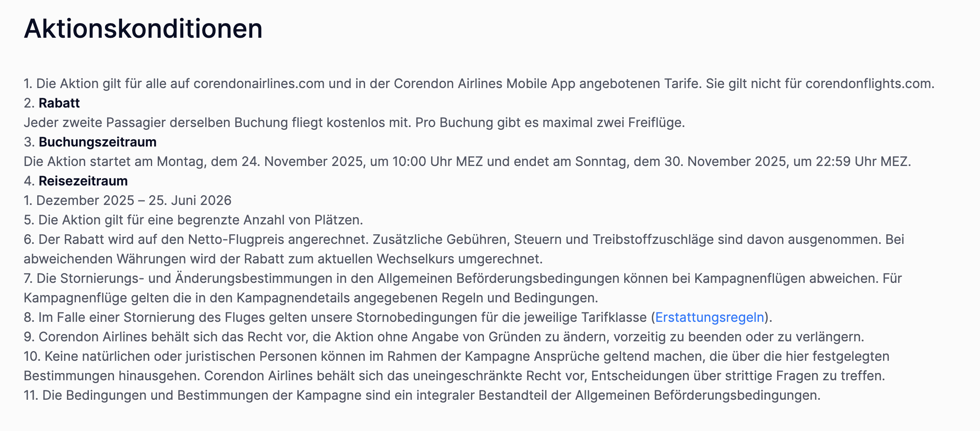This screenshot has height=431, width=980.
Task: Click the travel period '1. Dezember 2025 – 25. Juni 2026'
Action: click(x=127, y=200)
